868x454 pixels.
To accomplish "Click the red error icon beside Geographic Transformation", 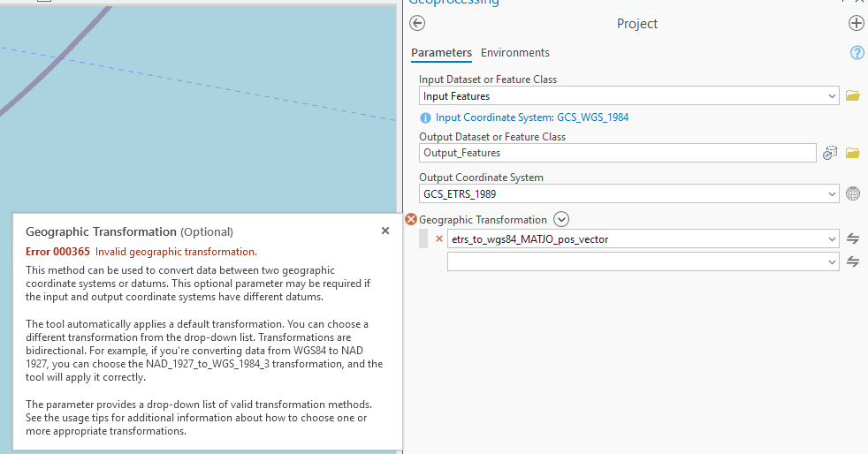I will click(x=411, y=220).
